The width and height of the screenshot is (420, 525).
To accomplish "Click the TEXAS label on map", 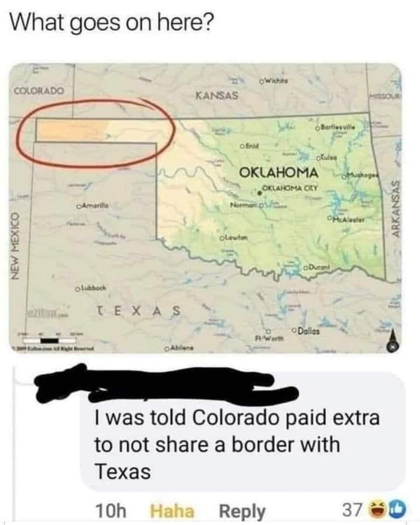I will [x=137, y=311].
